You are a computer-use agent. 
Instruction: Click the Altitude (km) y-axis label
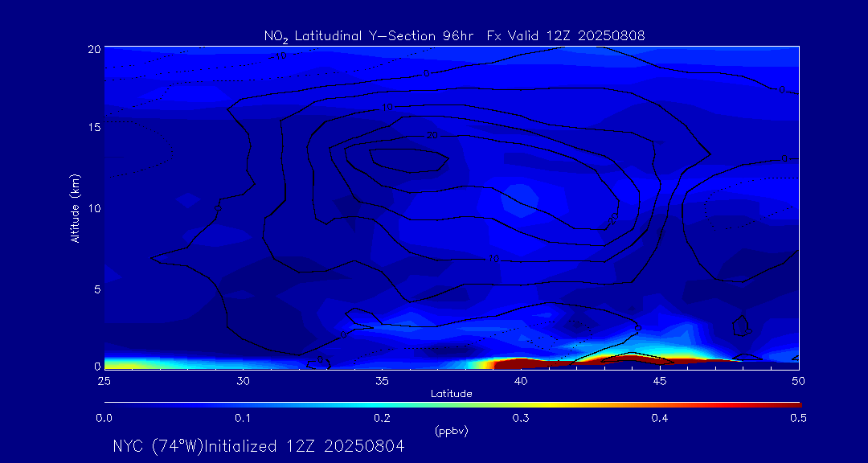point(75,208)
